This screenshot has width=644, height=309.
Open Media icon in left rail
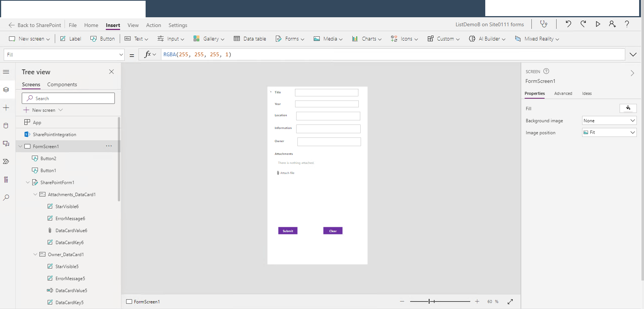coord(6,144)
